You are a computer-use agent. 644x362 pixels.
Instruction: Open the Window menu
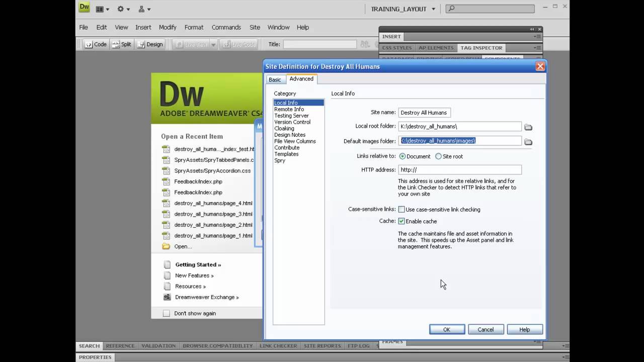pyautogui.click(x=278, y=27)
